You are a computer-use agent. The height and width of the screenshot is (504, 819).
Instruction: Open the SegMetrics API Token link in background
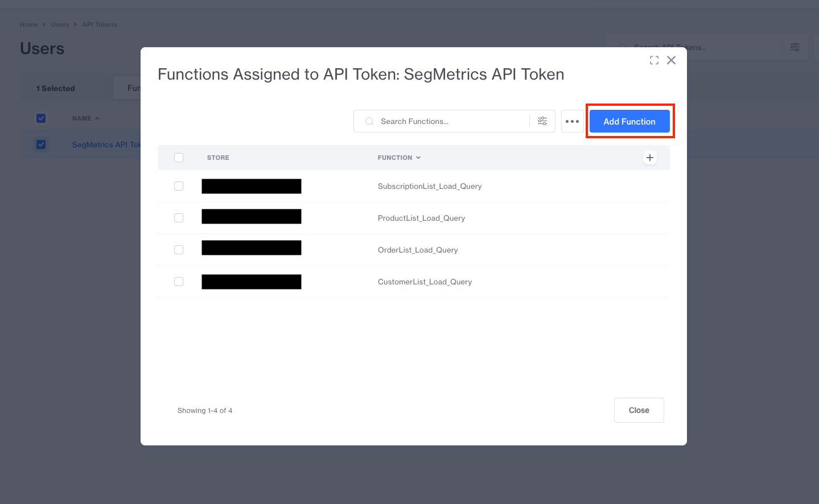coord(106,144)
